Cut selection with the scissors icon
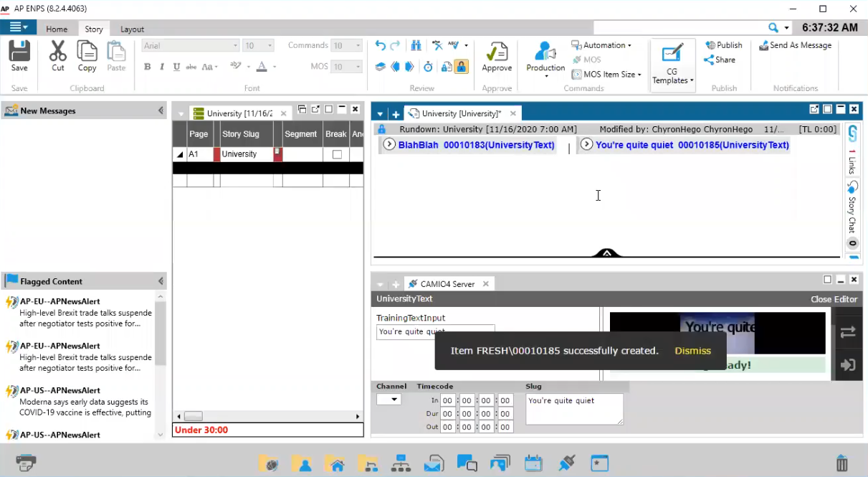This screenshot has width=868, height=477. pos(58,51)
